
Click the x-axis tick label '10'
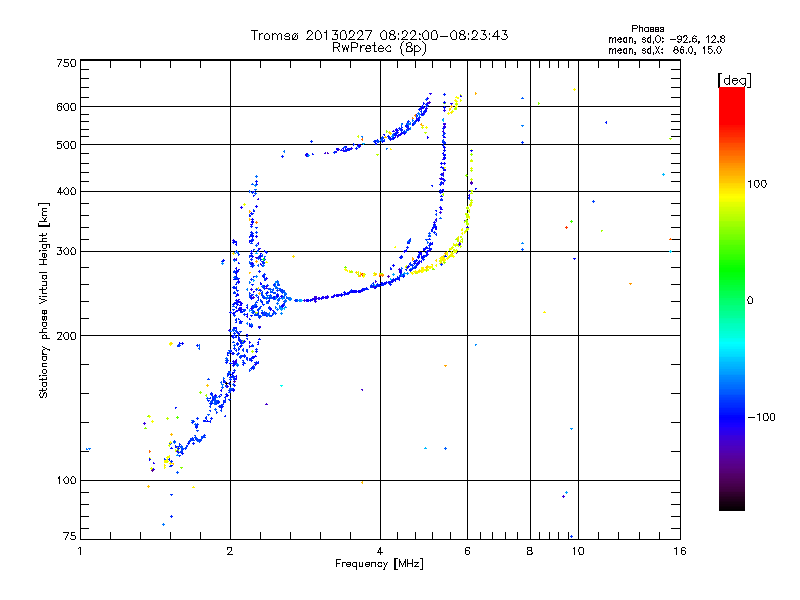pyautogui.click(x=578, y=551)
